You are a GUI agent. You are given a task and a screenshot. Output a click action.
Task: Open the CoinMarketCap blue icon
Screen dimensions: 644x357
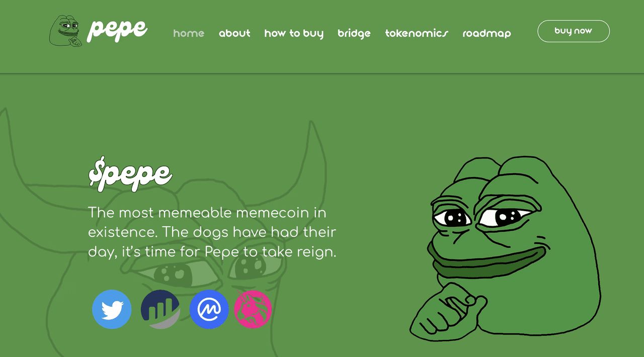coord(209,309)
